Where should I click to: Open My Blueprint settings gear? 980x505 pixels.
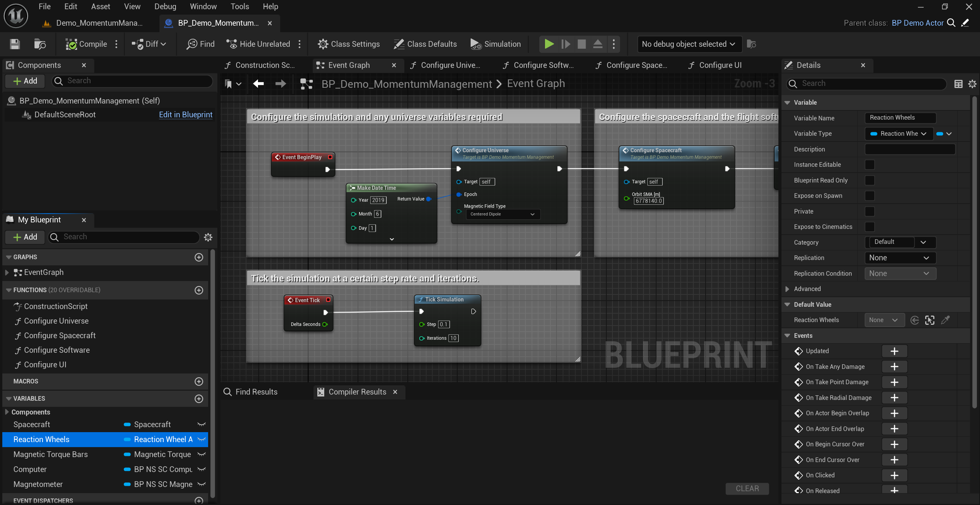pos(208,237)
